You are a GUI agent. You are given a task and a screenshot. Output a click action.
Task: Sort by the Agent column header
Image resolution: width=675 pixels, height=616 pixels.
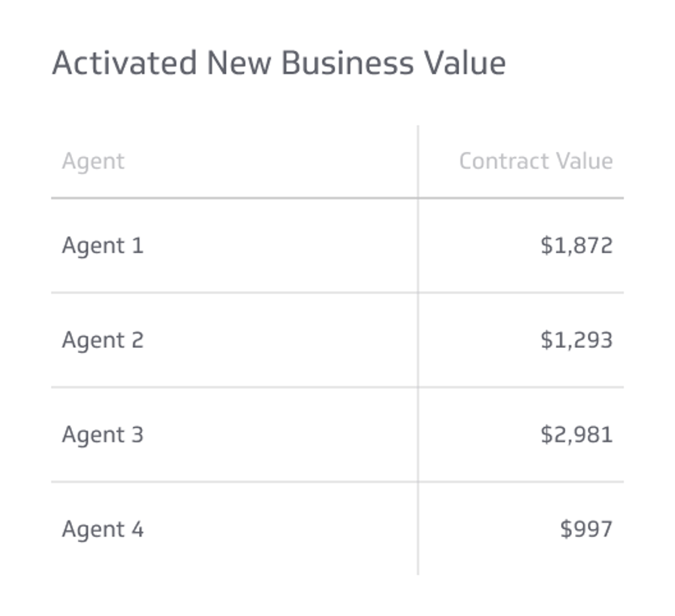click(x=93, y=161)
